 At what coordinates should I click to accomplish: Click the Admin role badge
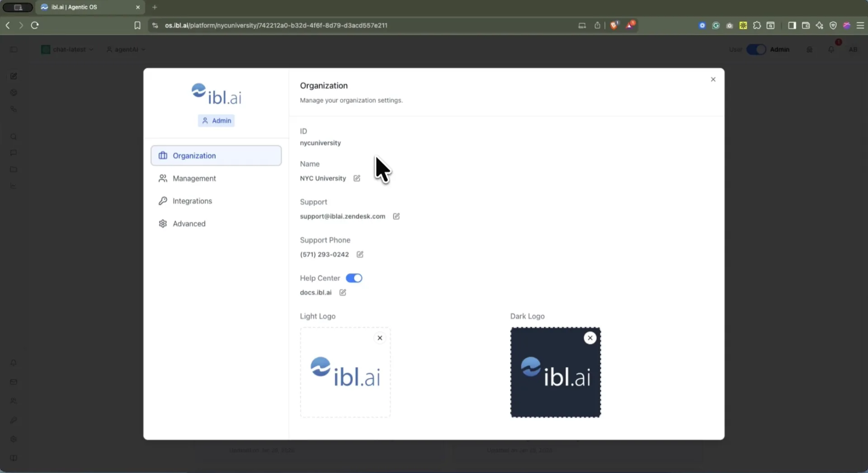216,121
